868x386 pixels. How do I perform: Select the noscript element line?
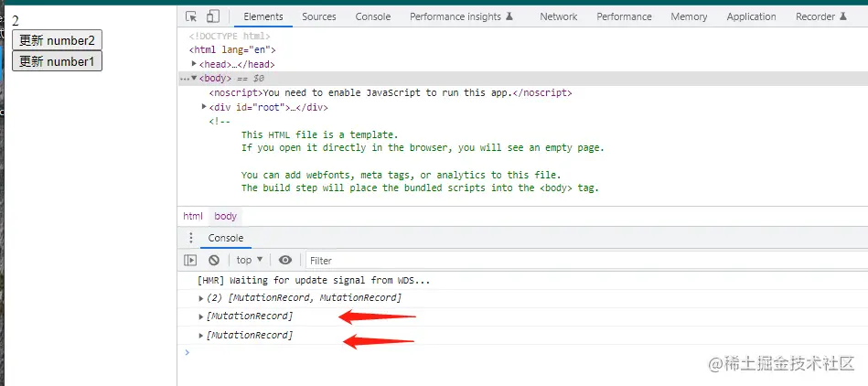coord(391,92)
